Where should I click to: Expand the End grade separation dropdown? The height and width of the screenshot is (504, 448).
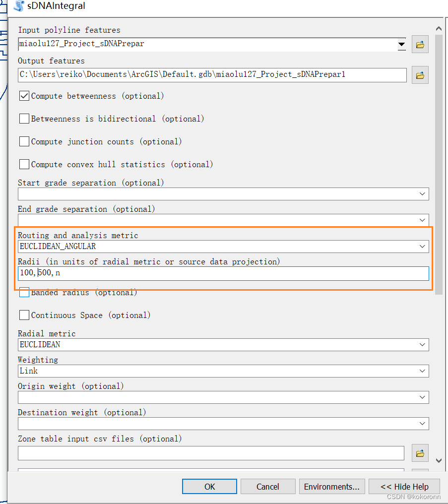[422, 220]
